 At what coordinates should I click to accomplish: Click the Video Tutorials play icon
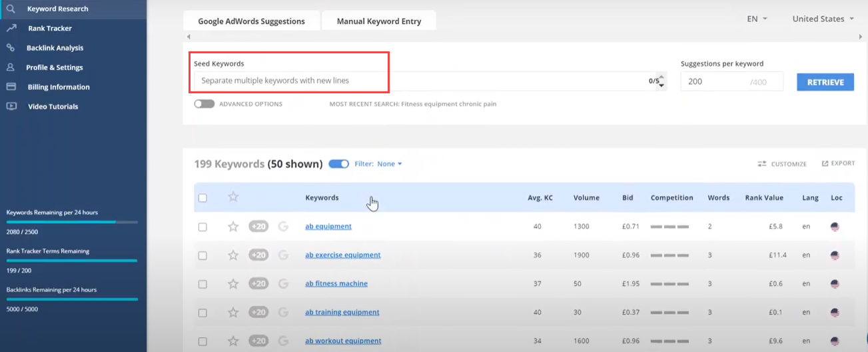tap(11, 106)
